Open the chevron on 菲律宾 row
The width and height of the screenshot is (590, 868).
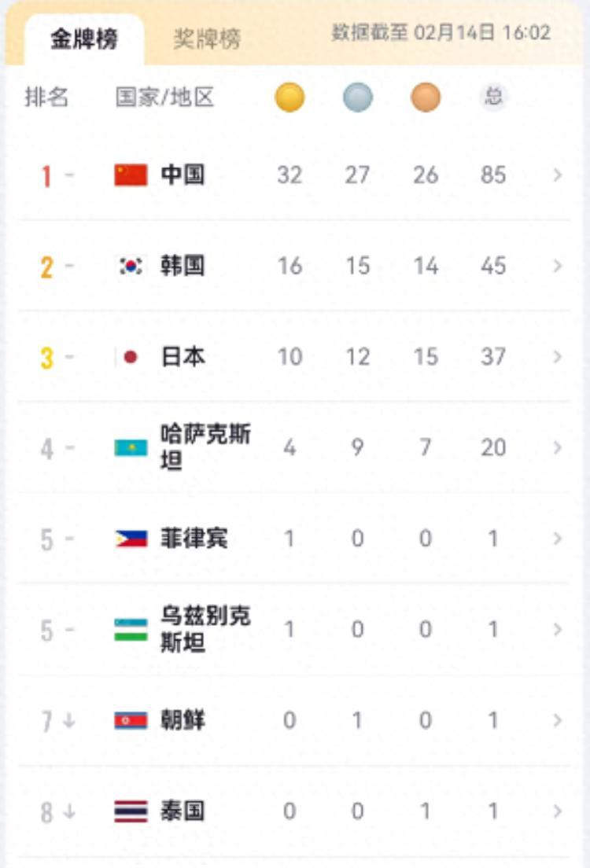click(557, 539)
